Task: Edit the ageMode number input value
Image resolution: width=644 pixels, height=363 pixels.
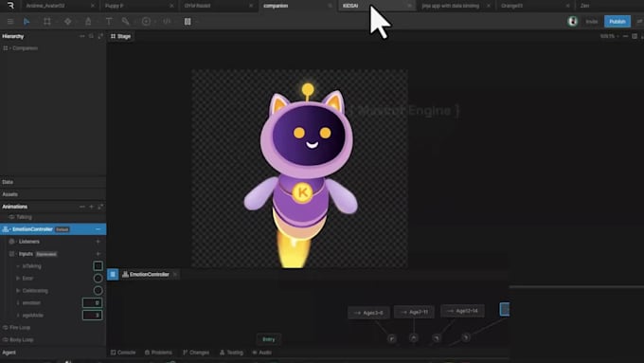Action: coord(93,316)
